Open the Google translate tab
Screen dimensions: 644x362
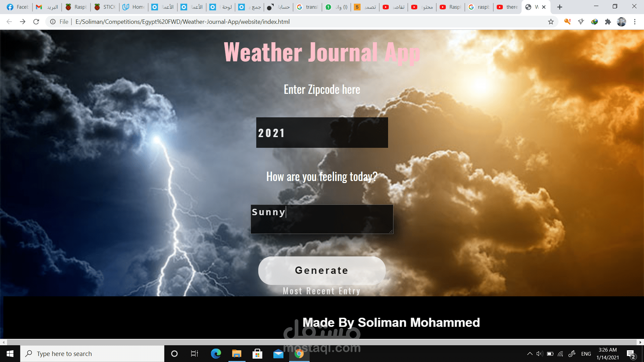[x=307, y=7]
